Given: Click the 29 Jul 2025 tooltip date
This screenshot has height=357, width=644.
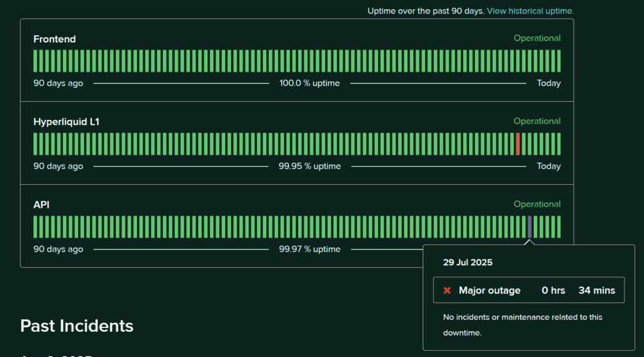Looking at the screenshot, I should pyautogui.click(x=468, y=263).
